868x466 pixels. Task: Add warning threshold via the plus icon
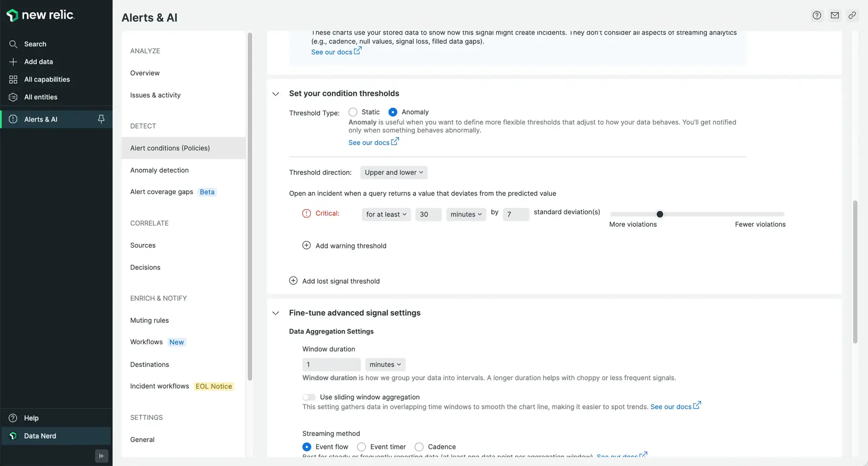click(307, 245)
